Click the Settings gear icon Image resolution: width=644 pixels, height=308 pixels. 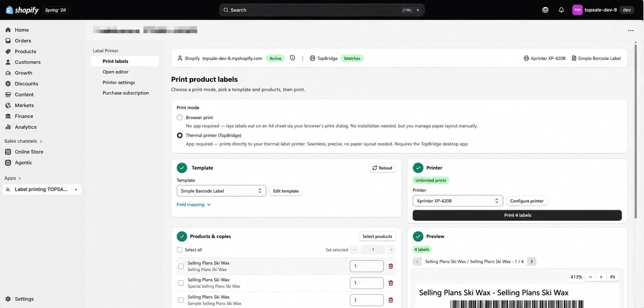coord(8,299)
